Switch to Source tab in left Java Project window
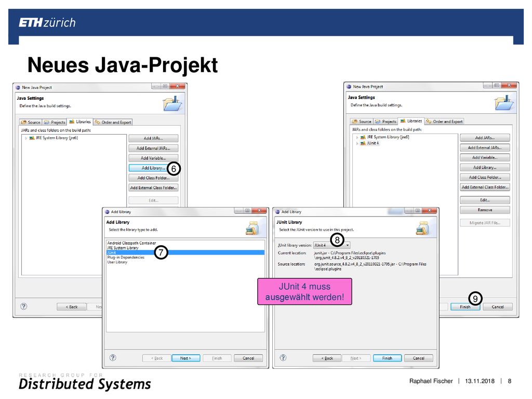532x399 pixels. click(x=31, y=122)
